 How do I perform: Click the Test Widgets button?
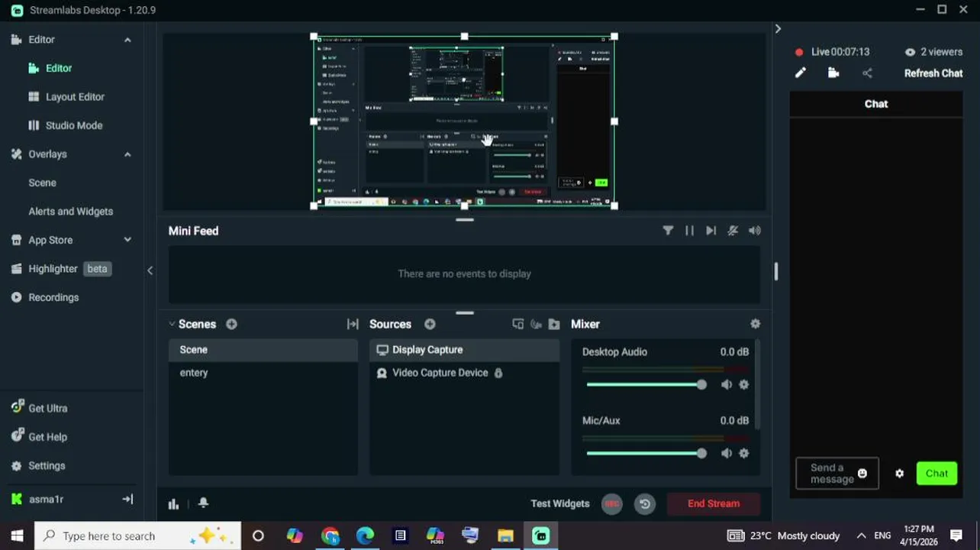[x=560, y=503]
